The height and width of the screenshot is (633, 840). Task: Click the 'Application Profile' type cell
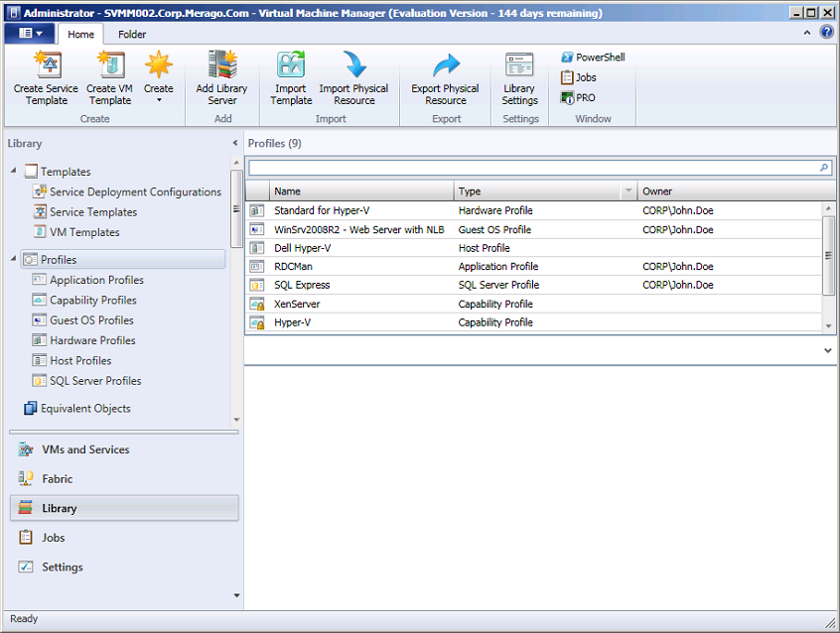click(498, 267)
